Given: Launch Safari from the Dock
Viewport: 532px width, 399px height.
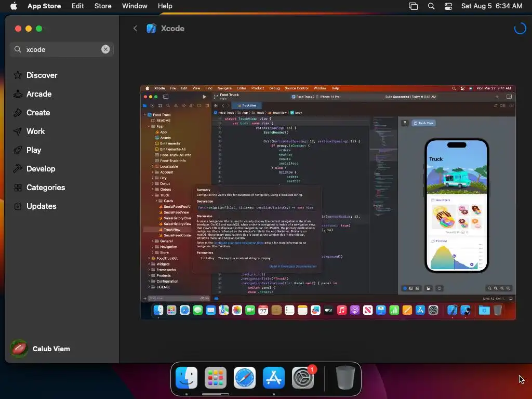Looking at the screenshot, I should 245,378.
